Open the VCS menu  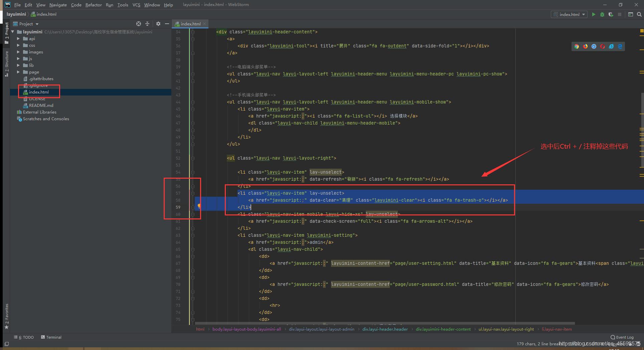click(x=136, y=5)
